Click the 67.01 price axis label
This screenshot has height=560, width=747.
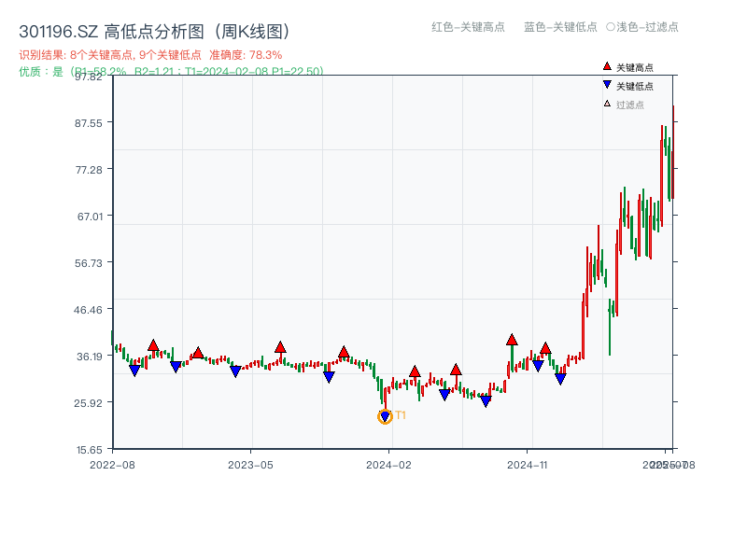[x=90, y=217]
